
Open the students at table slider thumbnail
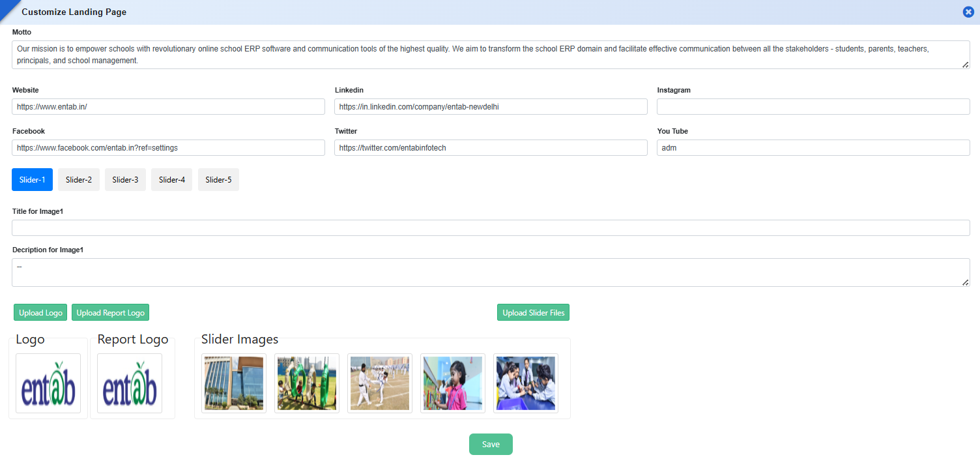(x=526, y=383)
